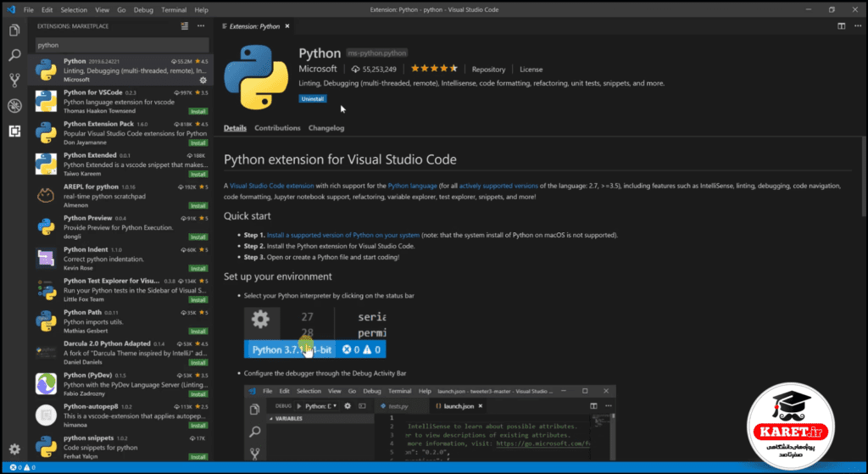Click the details page vertical scrollbar
The image size is (868, 474).
pyautogui.click(x=864, y=176)
